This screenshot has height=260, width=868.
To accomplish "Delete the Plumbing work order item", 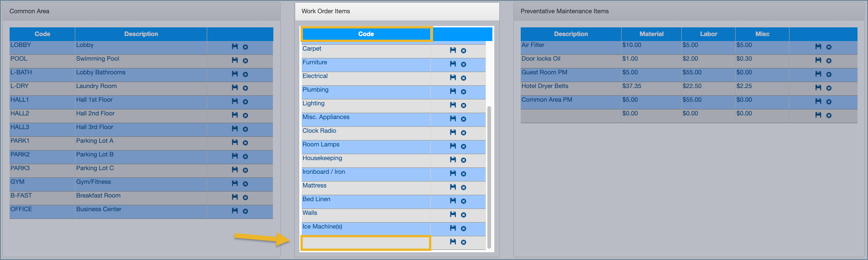I will (x=464, y=92).
